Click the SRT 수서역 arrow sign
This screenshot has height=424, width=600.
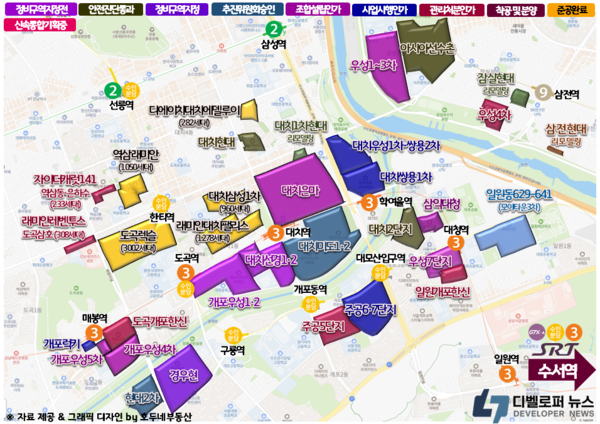coord(565,363)
